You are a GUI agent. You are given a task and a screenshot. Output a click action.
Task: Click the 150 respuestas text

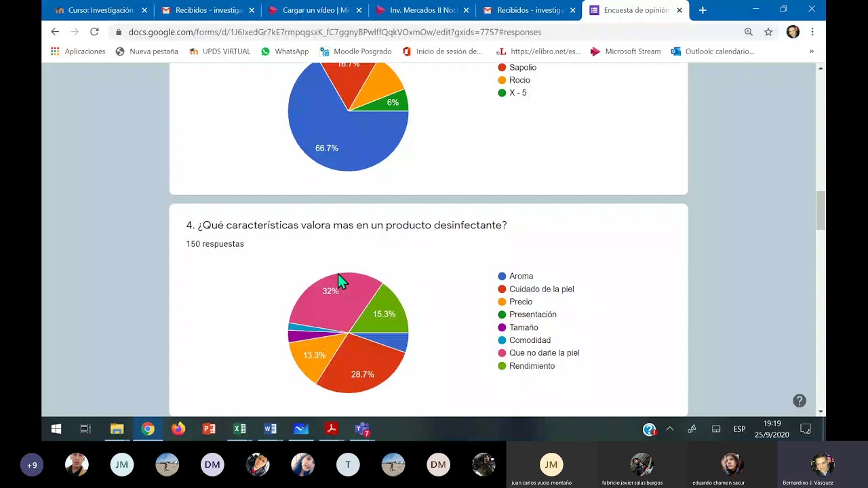pyautogui.click(x=215, y=244)
